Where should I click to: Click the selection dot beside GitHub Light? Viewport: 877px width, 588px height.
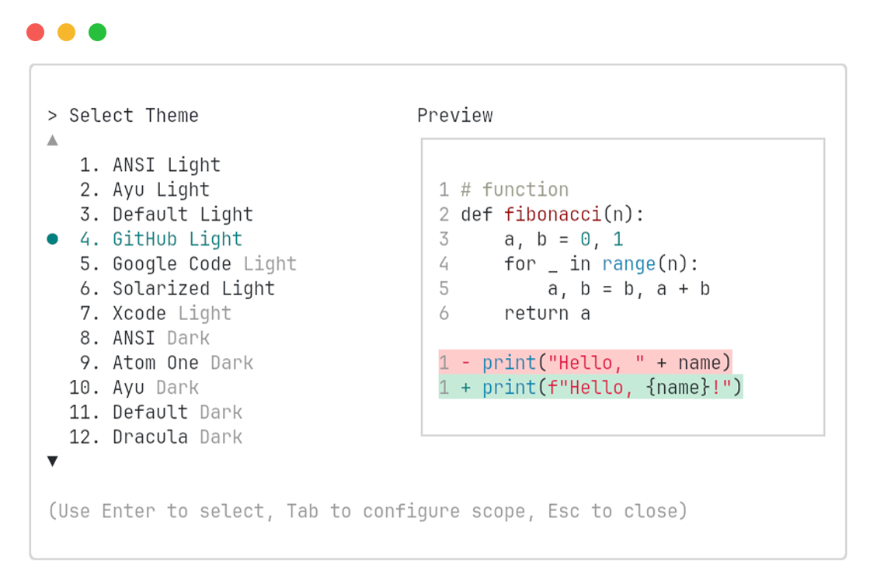[x=52, y=238]
